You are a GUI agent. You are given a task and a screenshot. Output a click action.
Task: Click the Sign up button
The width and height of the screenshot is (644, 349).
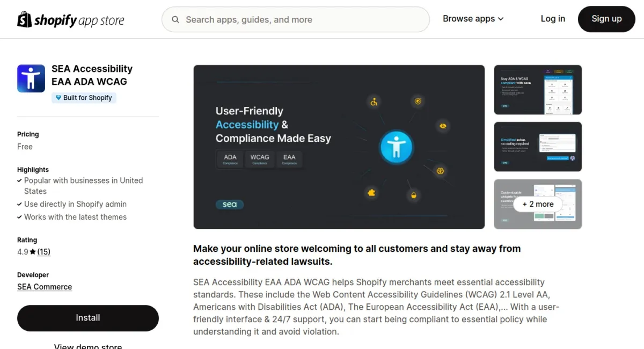(606, 19)
